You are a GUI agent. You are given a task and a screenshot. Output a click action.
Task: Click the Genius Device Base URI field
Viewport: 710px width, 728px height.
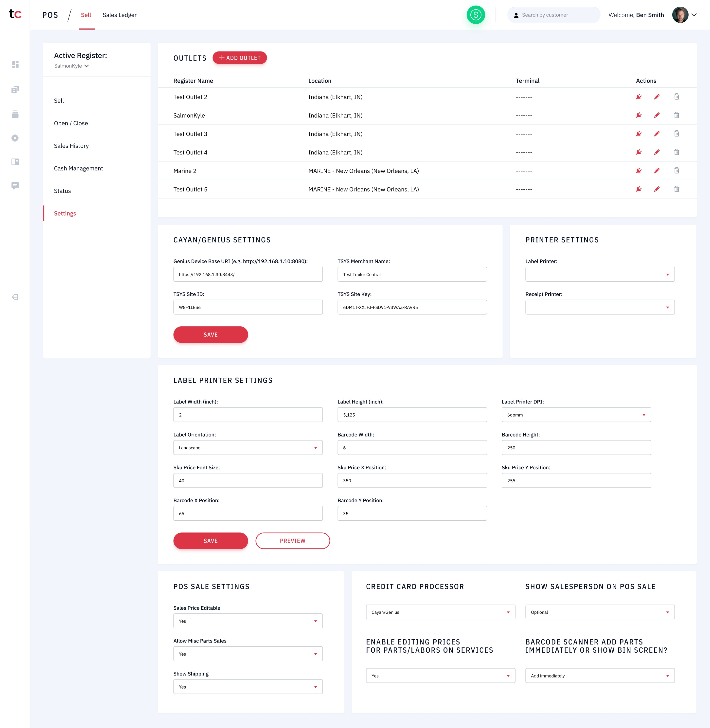coord(248,274)
